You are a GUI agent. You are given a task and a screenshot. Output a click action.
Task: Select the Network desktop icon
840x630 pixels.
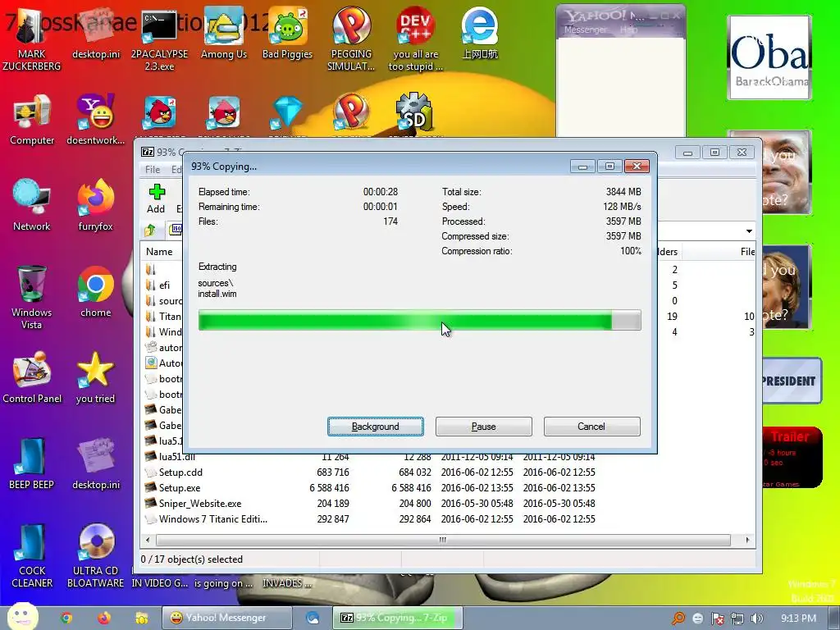point(32,206)
